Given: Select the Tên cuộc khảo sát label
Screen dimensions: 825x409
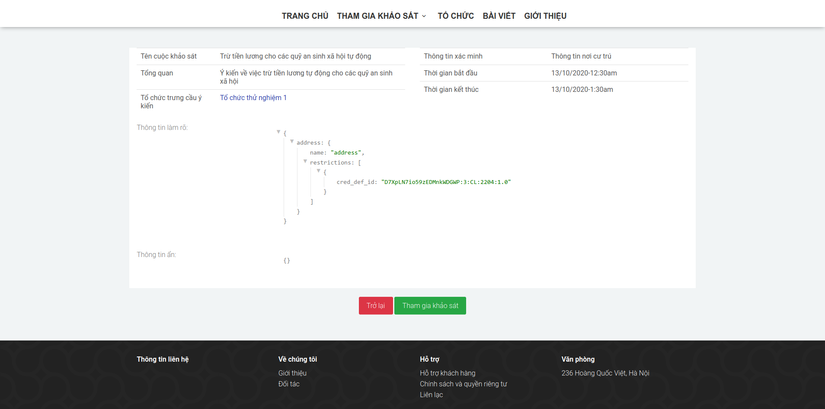Looking at the screenshot, I should coord(168,56).
